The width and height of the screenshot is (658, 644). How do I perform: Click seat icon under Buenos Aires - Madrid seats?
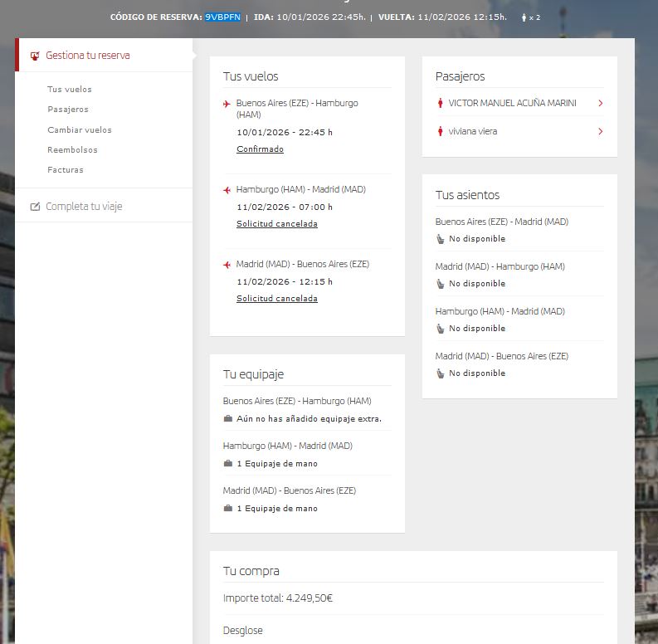pyautogui.click(x=440, y=239)
